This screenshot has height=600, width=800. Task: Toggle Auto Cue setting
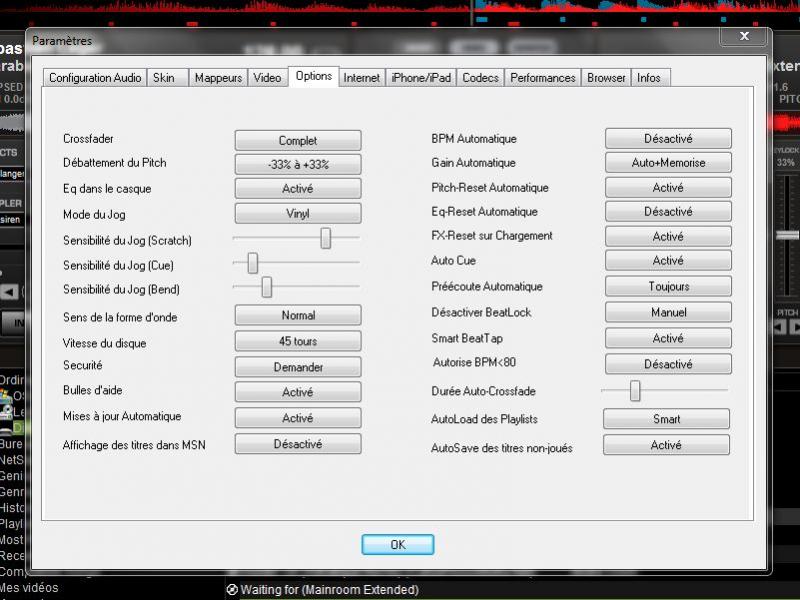668,260
